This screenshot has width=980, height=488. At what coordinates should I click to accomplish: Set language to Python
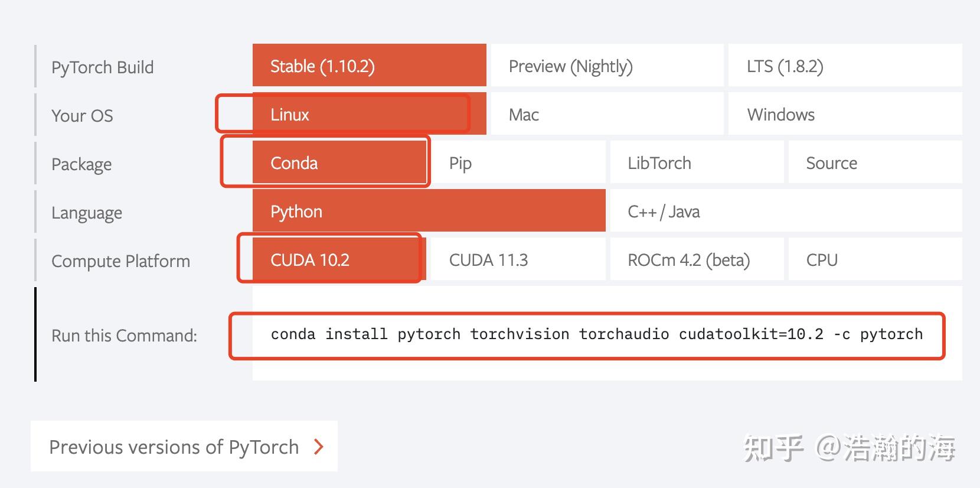pos(429,212)
